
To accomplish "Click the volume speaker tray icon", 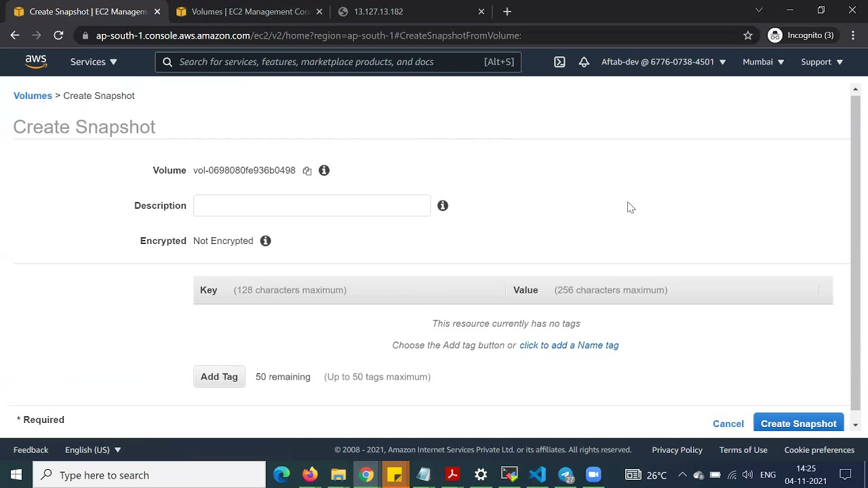I will [748, 475].
